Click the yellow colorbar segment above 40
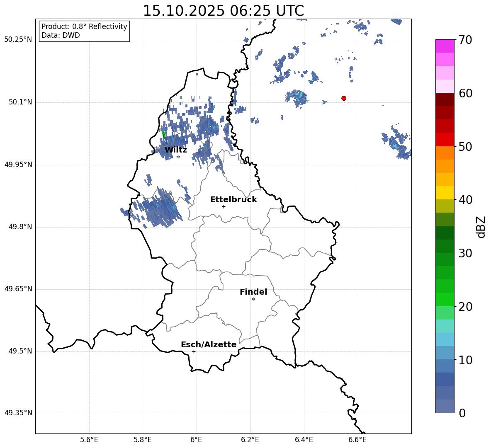Screen dimensions: 491x448 click(x=445, y=193)
